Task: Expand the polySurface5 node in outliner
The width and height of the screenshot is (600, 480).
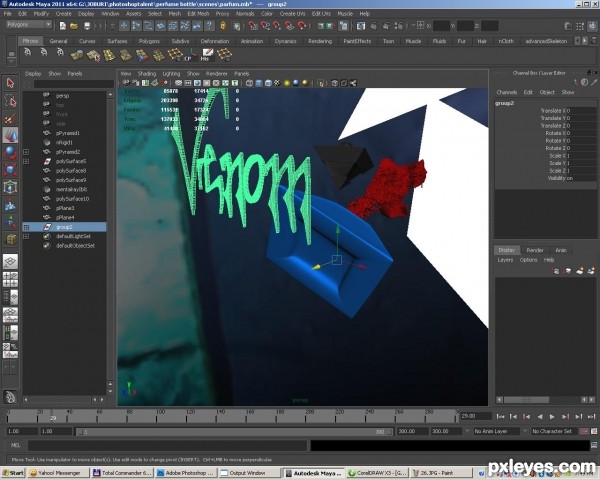Action: click(x=26, y=161)
